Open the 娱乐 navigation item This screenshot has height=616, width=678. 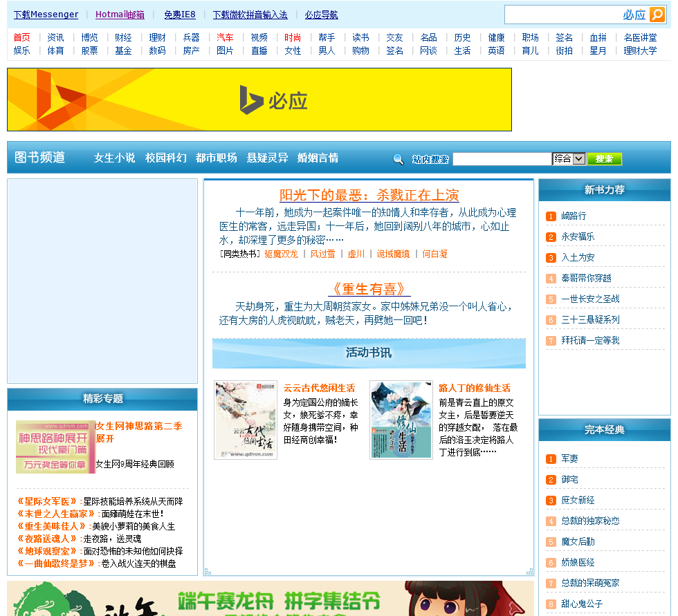click(x=21, y=50)
